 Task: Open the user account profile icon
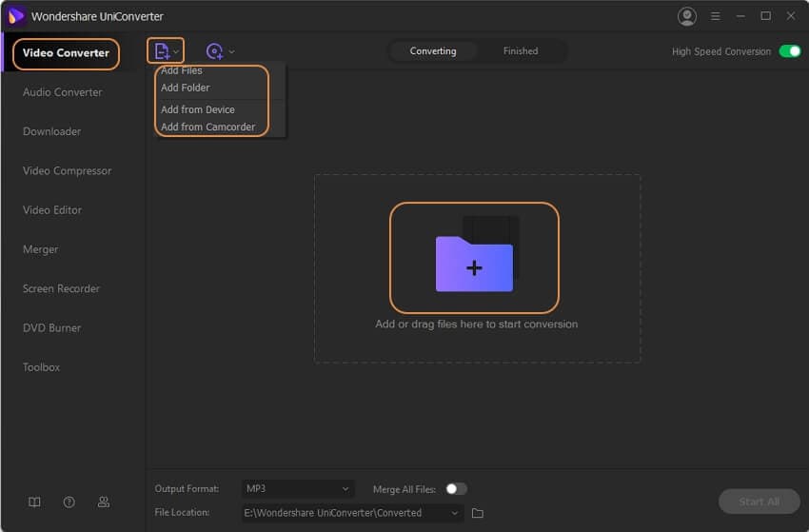(x=687, y=16)
